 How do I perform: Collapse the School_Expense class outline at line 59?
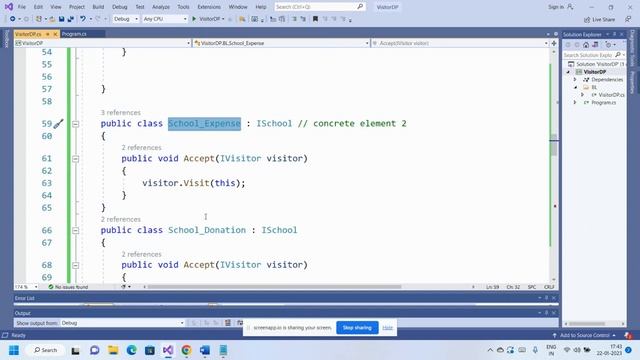click(76, 124)
